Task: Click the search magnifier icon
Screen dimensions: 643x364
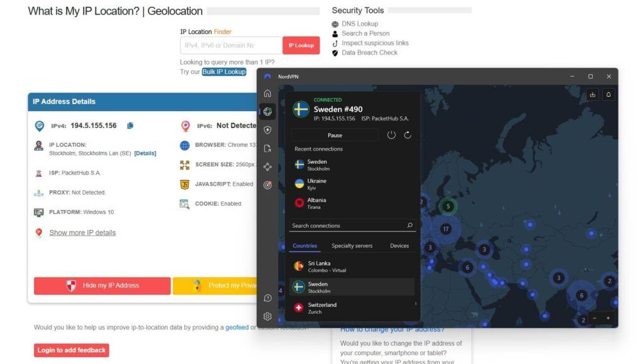Action: click(409, 225)
